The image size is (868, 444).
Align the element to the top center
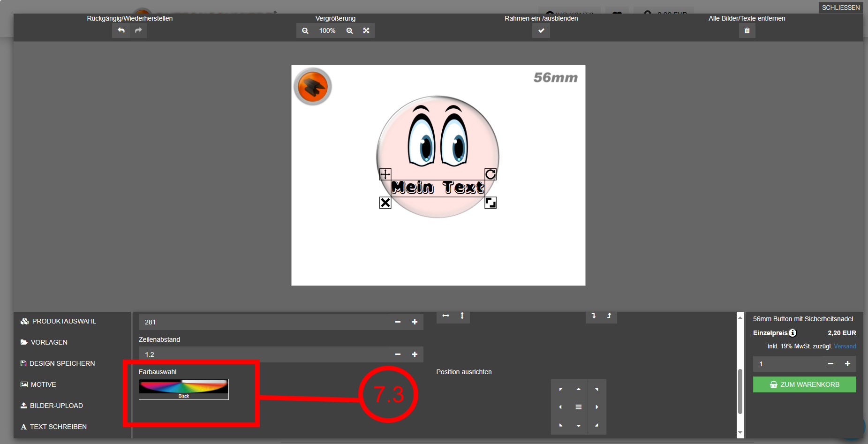click(579, 389)
